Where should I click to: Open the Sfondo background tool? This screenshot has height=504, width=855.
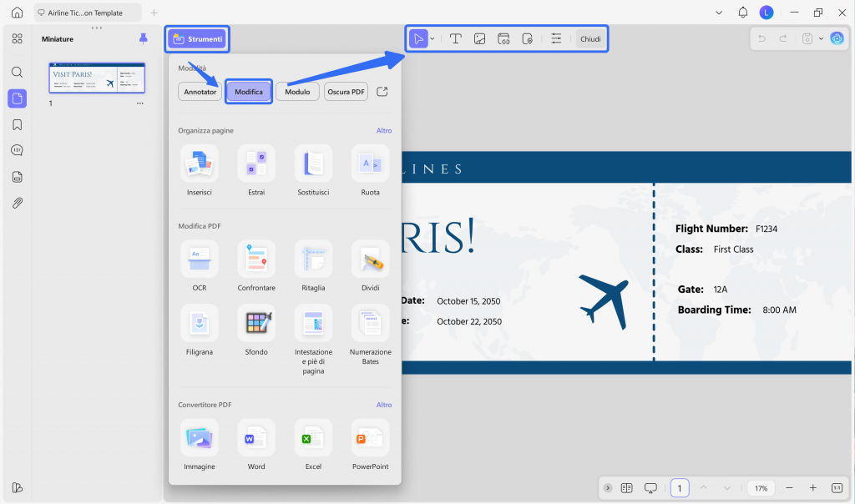point(256,330)
